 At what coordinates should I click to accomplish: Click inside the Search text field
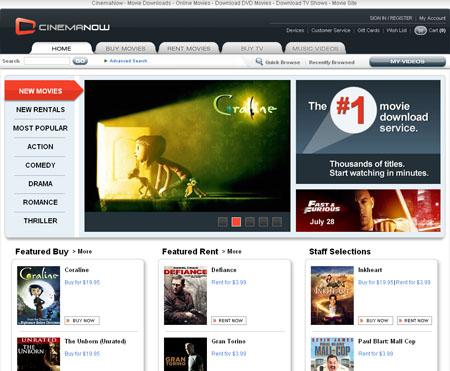coord(47,61)
